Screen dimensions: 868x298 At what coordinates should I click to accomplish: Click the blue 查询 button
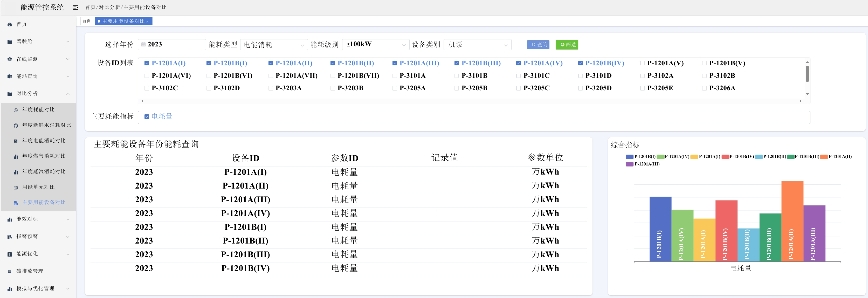(x=538, y=44)
